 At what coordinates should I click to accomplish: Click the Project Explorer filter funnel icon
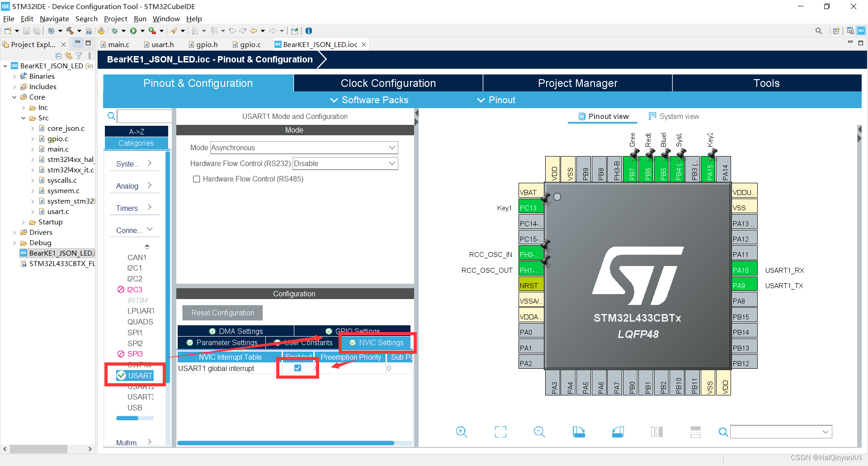pyautogui.click(x=79, y=56)
